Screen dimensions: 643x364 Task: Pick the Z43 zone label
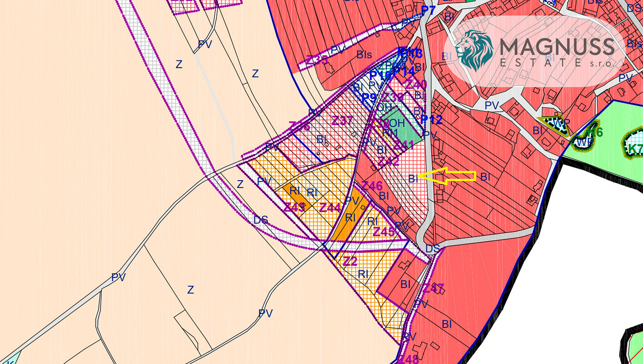point(294,207)
